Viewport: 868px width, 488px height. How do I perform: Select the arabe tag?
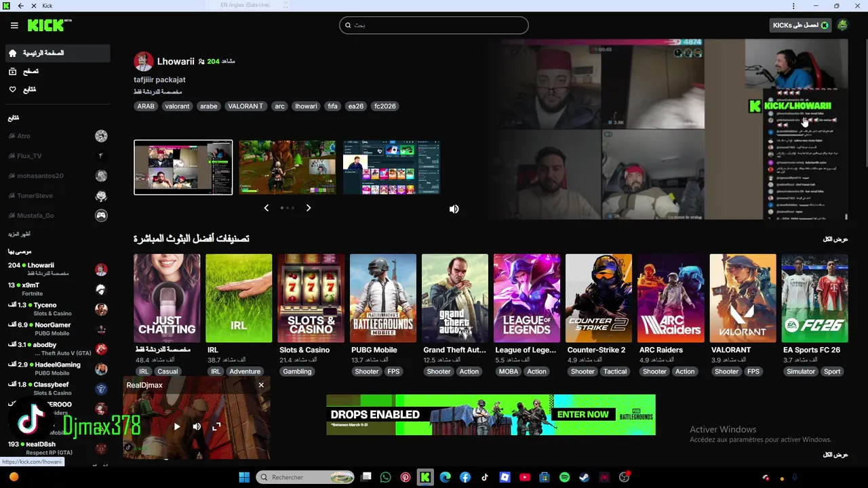[x=209, y=106]
